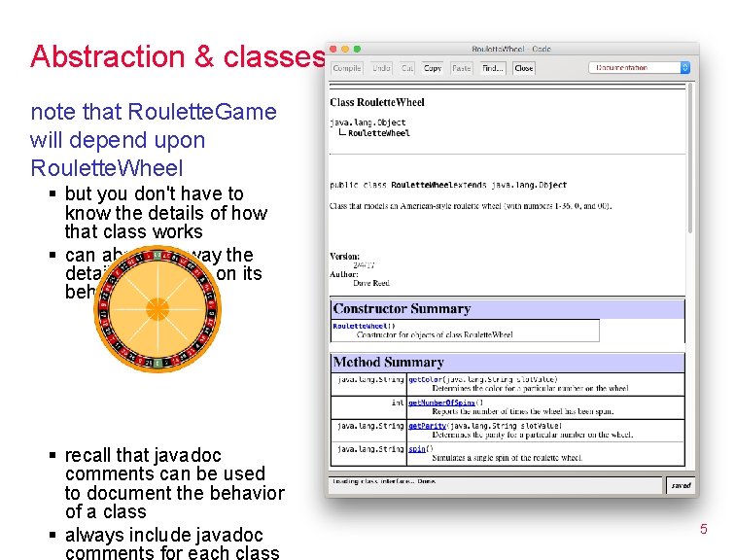Open the spin method link
735x560 pixels.
417,449
